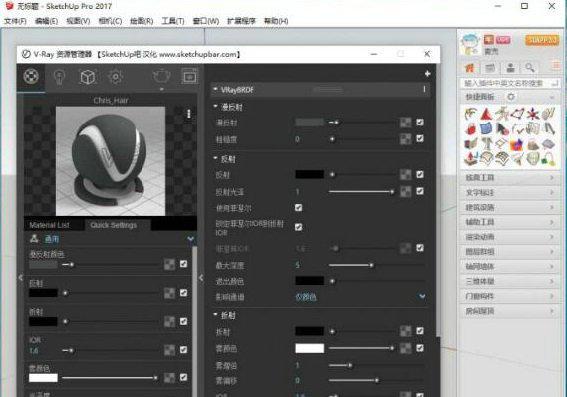Viewport: 567px width, 397px height.
Task: Open texture slot for 漫反射 in VRayBRDF
Action: pyautogui.click(x=405, y=123)
